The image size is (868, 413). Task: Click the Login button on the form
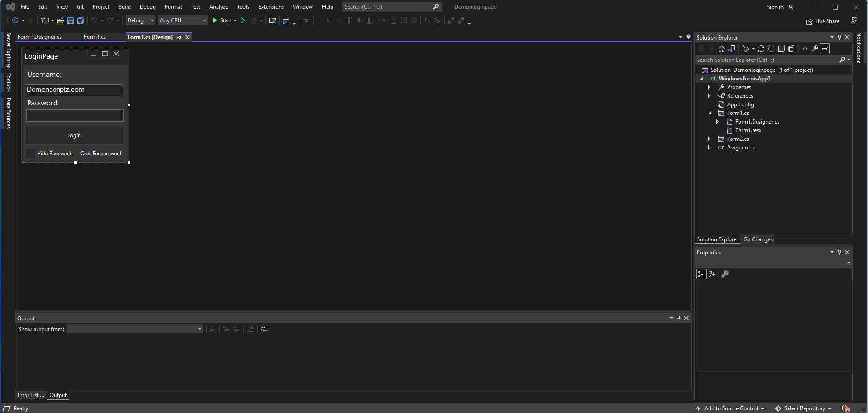click(74, 135)
